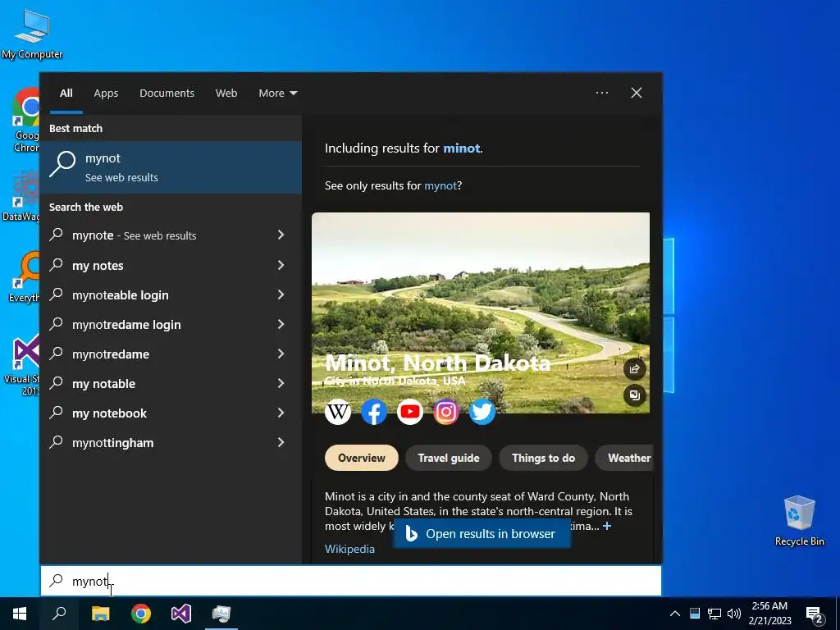Click the Minot, North Dakota title
This screenshot has height=630, width=840.
click(x=438, y=363)
